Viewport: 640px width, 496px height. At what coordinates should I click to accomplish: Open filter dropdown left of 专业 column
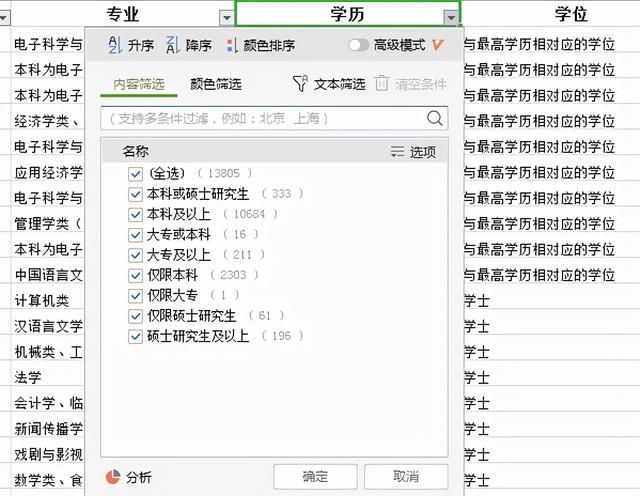click(x=4, y=18)
